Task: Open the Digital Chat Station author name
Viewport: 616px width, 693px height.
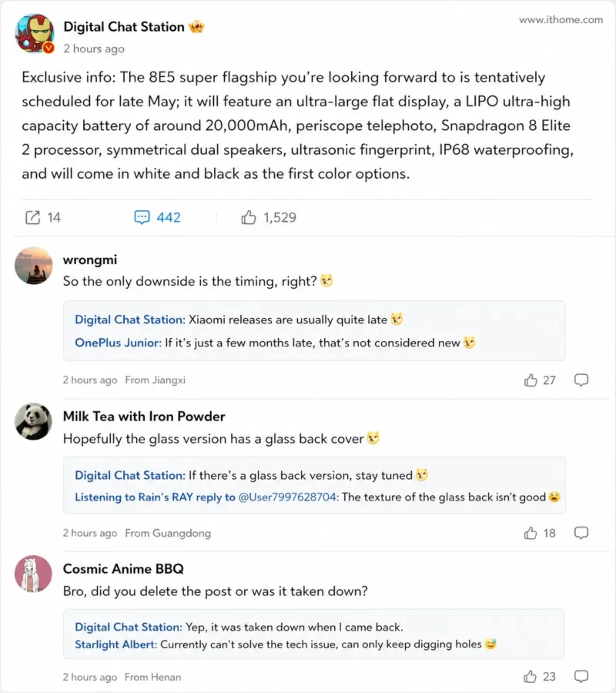Action: pos(124,27)
